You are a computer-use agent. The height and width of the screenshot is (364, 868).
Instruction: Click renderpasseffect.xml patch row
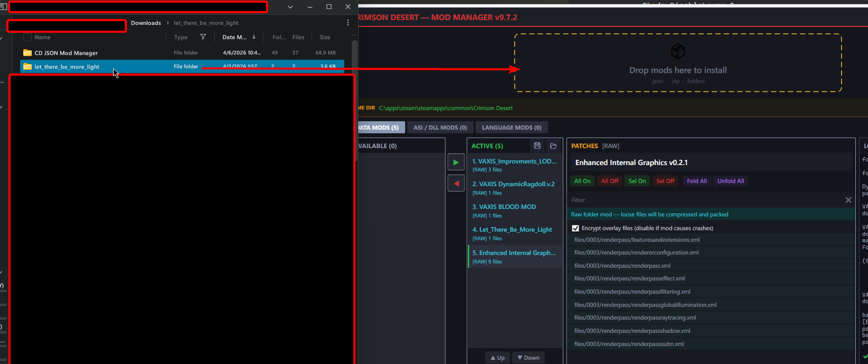(712, 278)
